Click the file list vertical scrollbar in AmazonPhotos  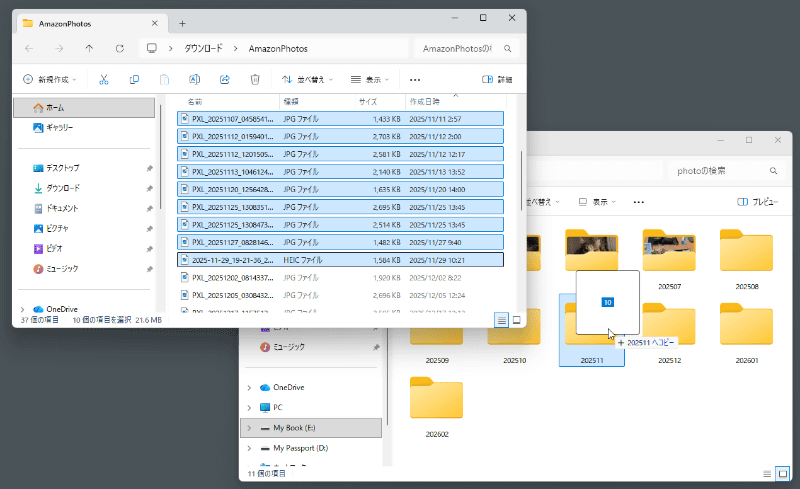point(521,180)
